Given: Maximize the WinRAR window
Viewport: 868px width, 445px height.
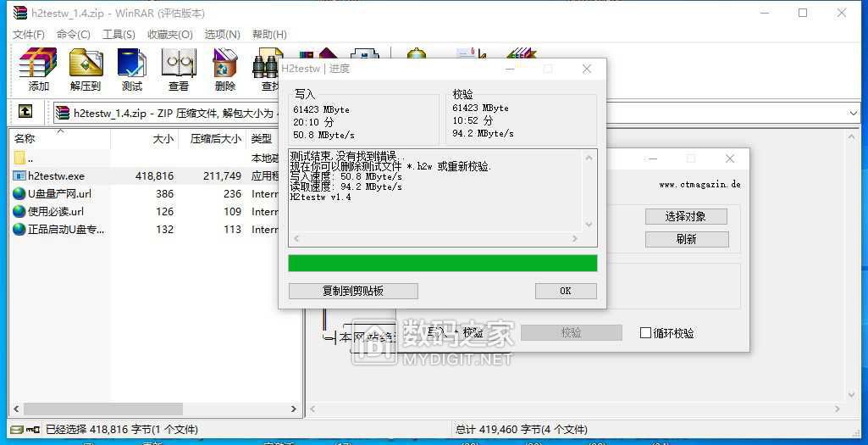Looking at the screenshot, I should (x=803, y=13).
